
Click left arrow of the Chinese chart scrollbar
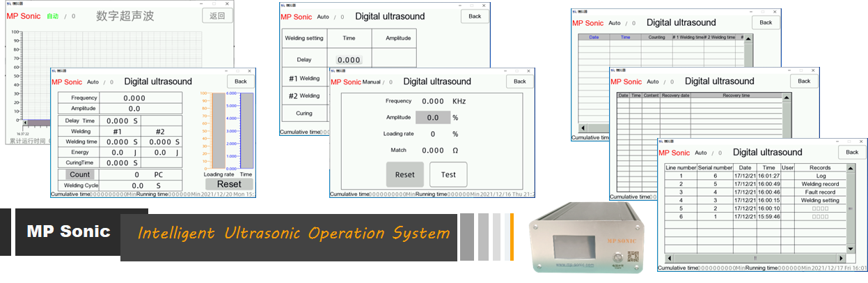click(x=25, y=123)
